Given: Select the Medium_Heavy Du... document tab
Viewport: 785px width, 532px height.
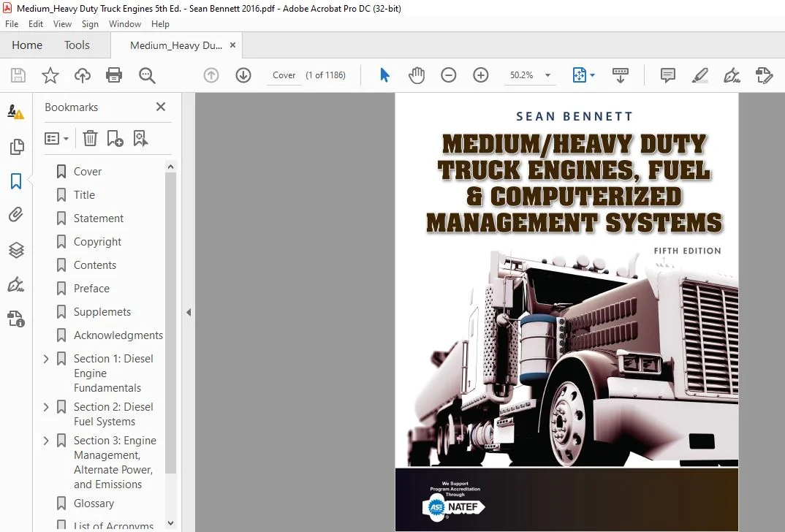Looking at the screenshot, I should (x=175, y=45).
